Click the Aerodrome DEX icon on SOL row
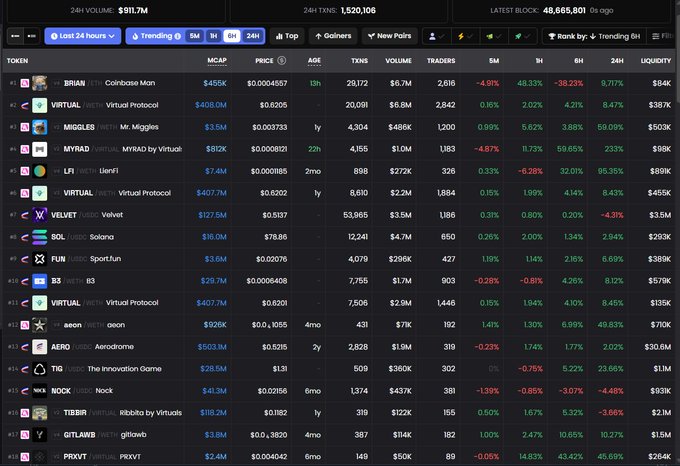The width and height of the screenshot is (680, 466). (x=25, y=237)
